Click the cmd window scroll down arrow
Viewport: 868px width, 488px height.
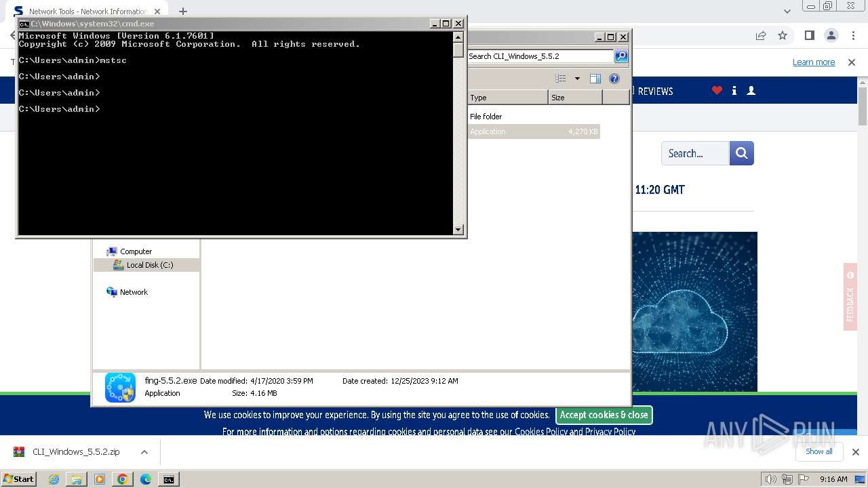458,230
